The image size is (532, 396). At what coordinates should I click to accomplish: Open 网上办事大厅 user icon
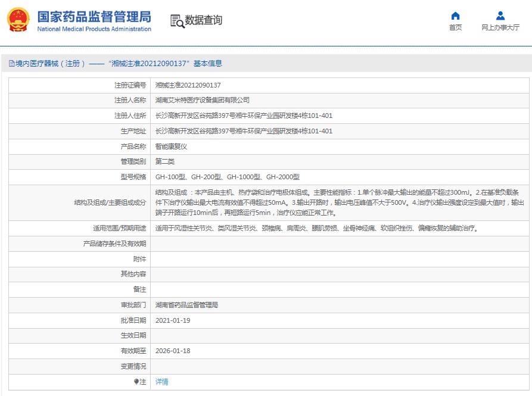(x=500, y=16)
